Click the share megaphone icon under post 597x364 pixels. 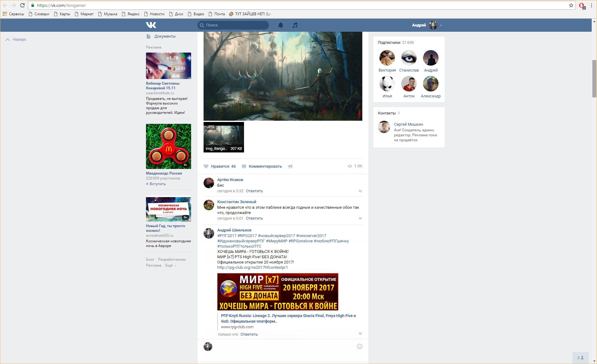pos(290,166)
